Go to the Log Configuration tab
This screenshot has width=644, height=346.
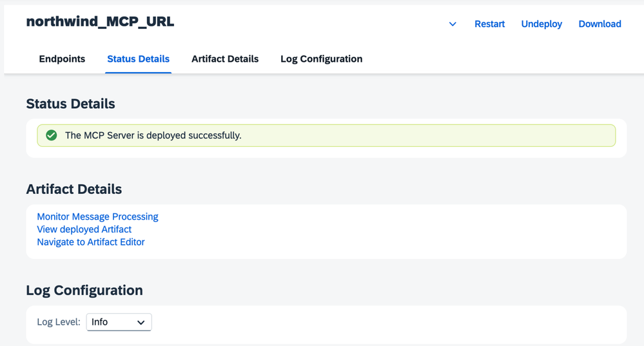click(322, 59)
